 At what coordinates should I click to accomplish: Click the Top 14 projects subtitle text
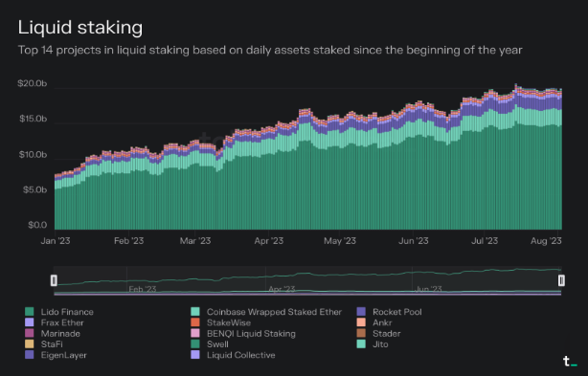[x=270, y=50]
